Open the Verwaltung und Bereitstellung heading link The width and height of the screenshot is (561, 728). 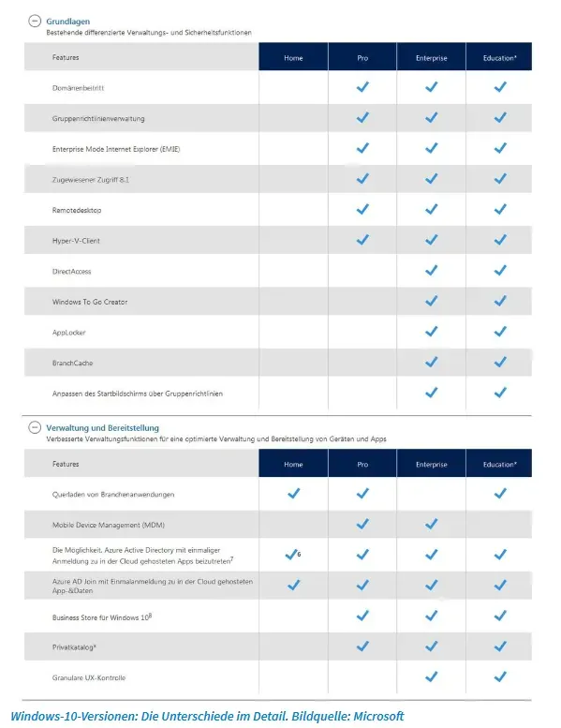102,427
